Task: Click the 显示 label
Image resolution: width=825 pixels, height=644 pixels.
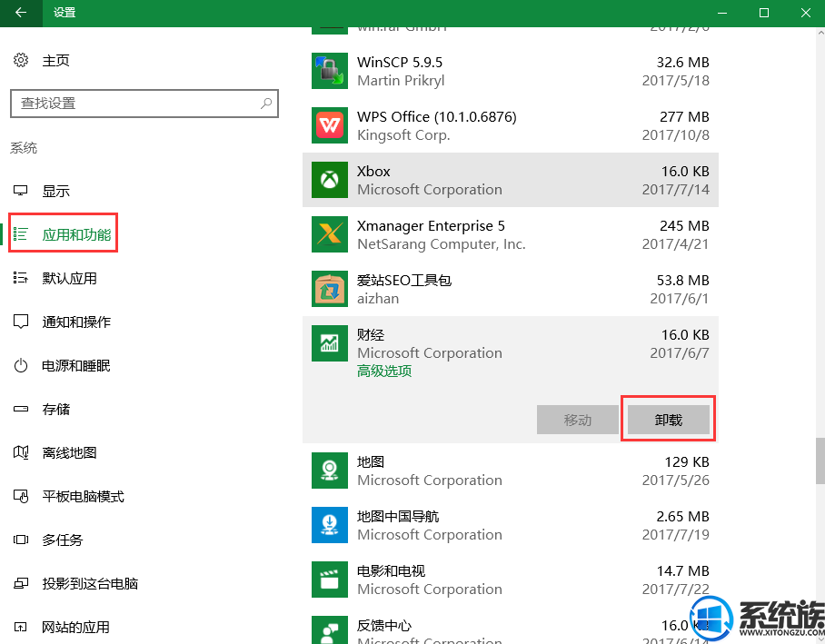Action: tap(55, 192)
